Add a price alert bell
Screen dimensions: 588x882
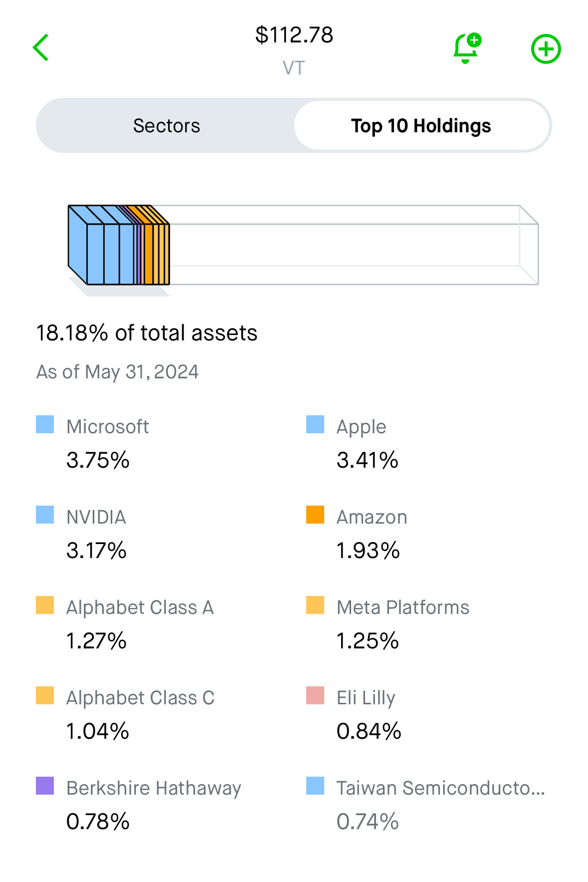point(466,48)
